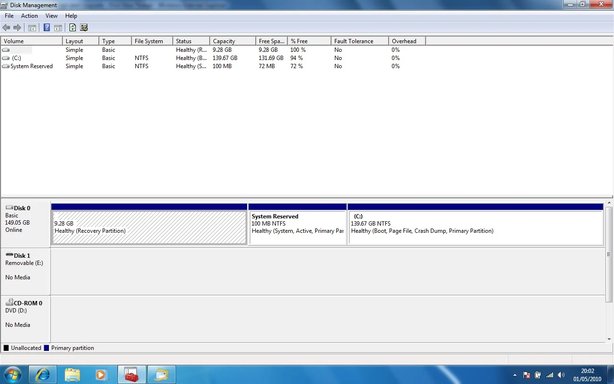614x384 pixels.
Task: Click the 131.69 GB free space cell
Action: pos(271,58)
